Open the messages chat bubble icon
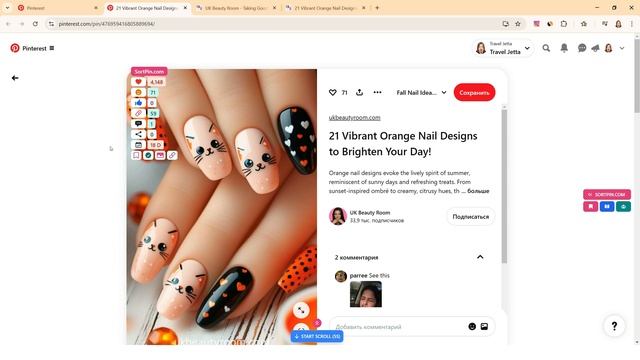The image size is (640, 360). [x=582, y=48]
